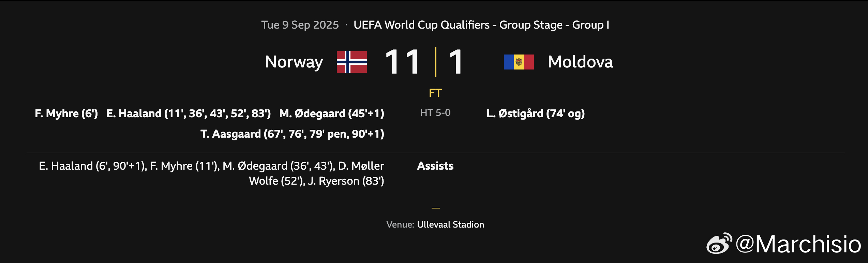Select scorer E. Haaland's five goals

(188, 113)
